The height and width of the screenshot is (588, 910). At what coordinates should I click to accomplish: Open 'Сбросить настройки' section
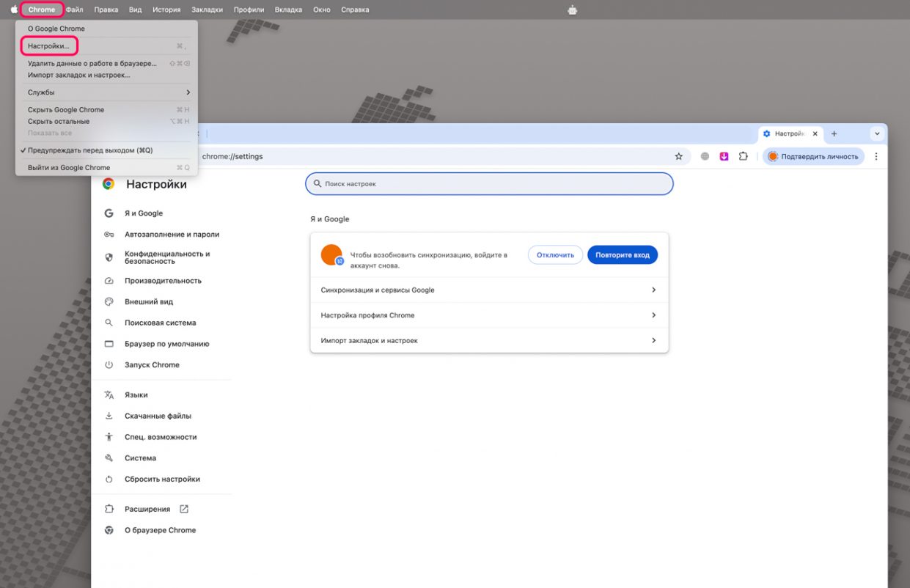pyautogui.click(x=163, y=479)
